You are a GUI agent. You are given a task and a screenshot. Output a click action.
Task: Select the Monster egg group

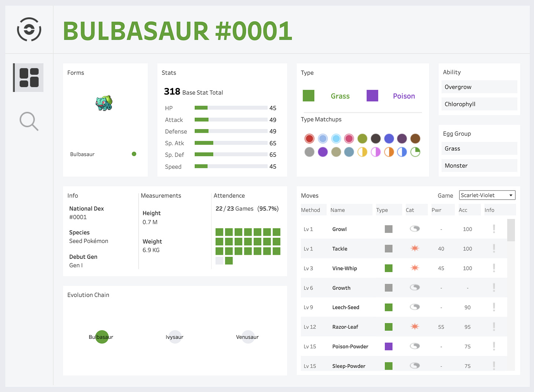(479, 166)
